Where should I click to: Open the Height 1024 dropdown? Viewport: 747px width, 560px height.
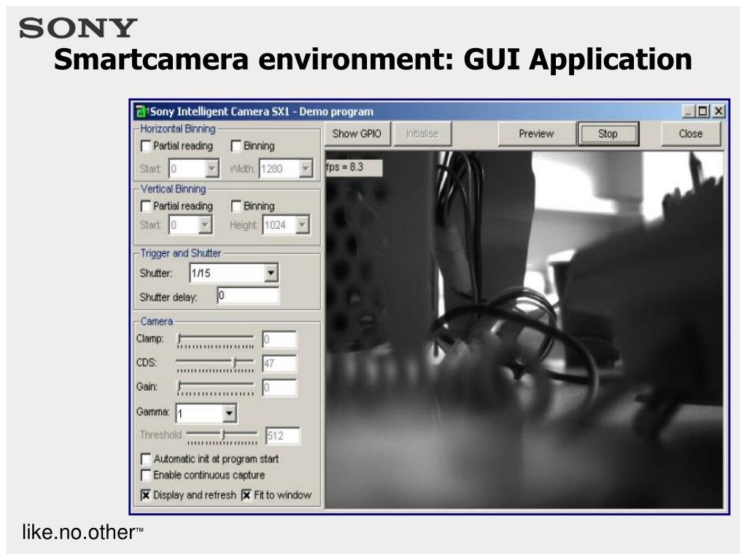(302, 225)
